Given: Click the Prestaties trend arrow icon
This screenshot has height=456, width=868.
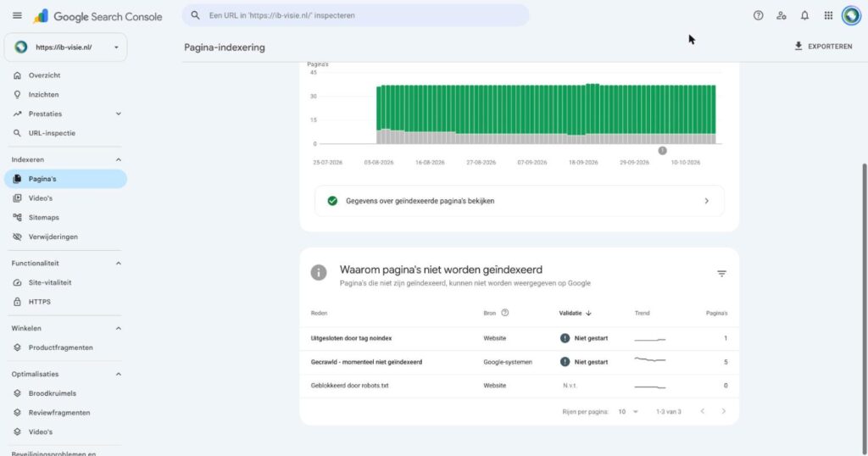Looking at the screenshot, I should coord(17,114).
